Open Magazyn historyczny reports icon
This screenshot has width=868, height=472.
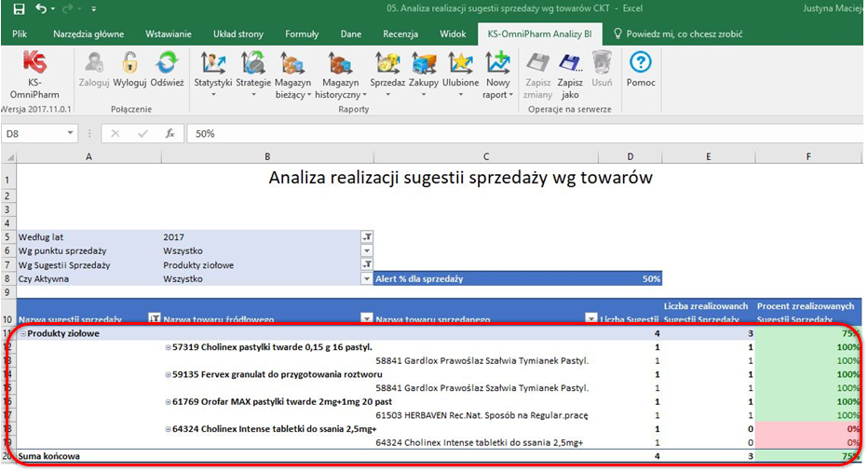pyautogui.click(x=340, y=62)
